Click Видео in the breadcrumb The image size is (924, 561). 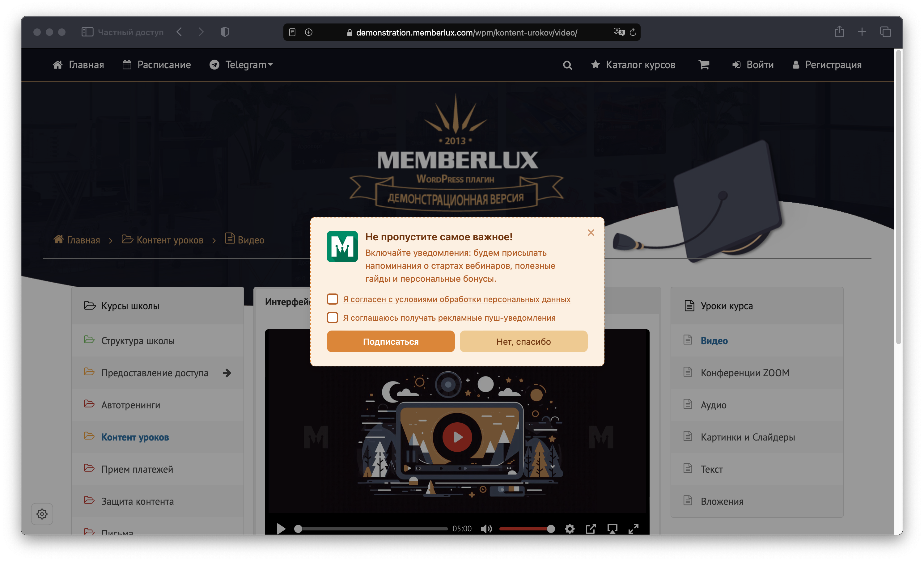251,240
